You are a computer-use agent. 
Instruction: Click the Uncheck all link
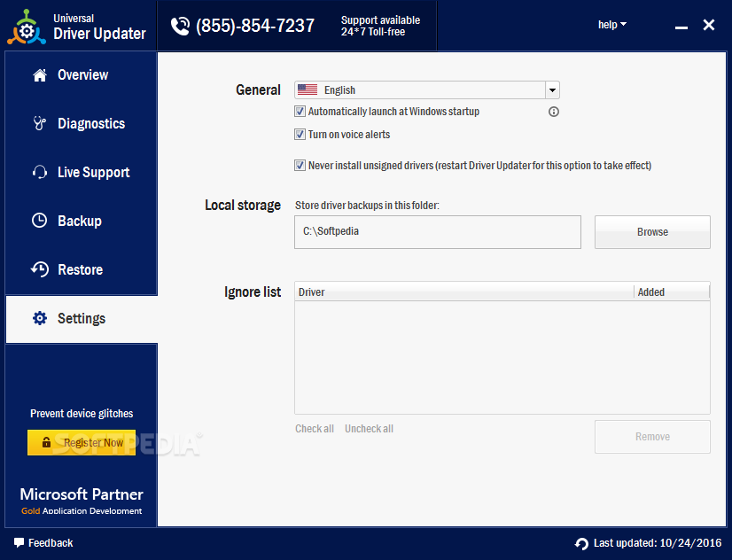[370, 429]
